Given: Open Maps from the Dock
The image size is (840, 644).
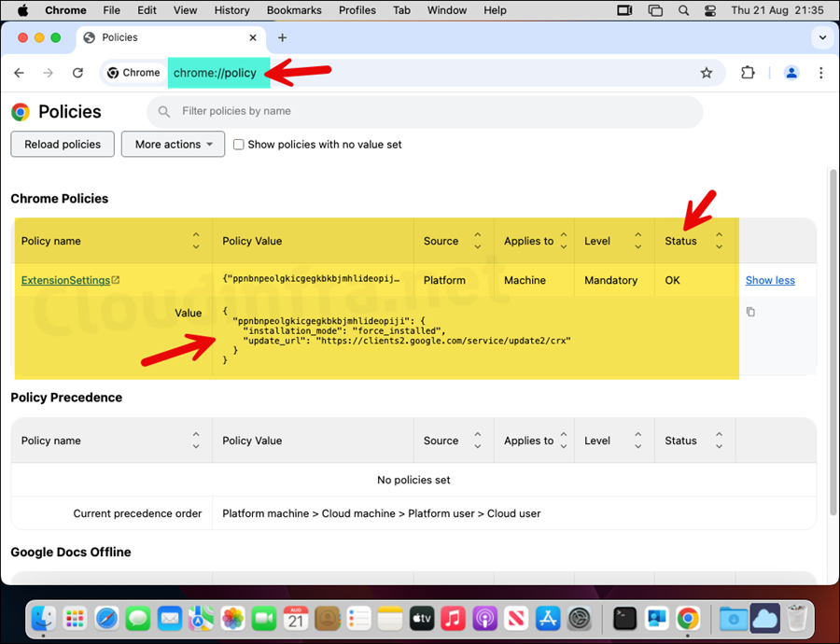Looking at the screenshot, I should 201,618.
